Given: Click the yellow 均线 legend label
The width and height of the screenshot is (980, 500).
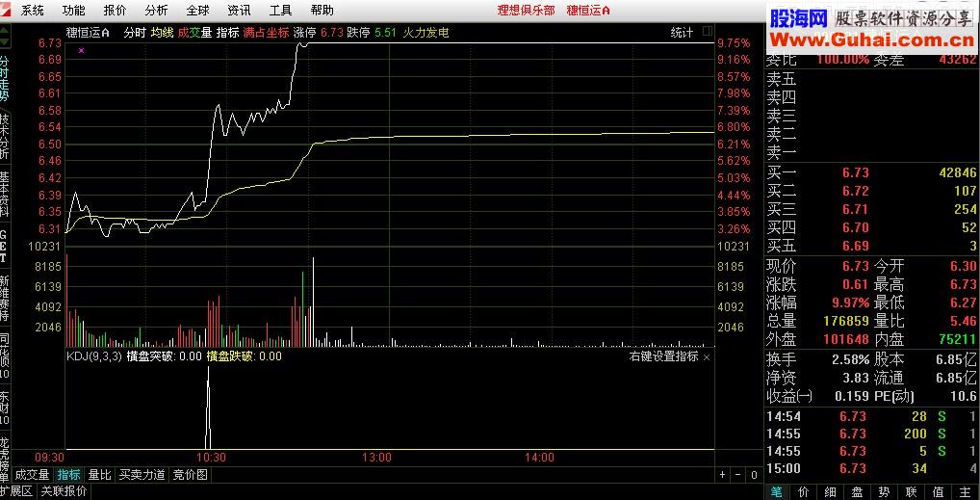Looking at the screenshot, I should [x=162, y=33].
